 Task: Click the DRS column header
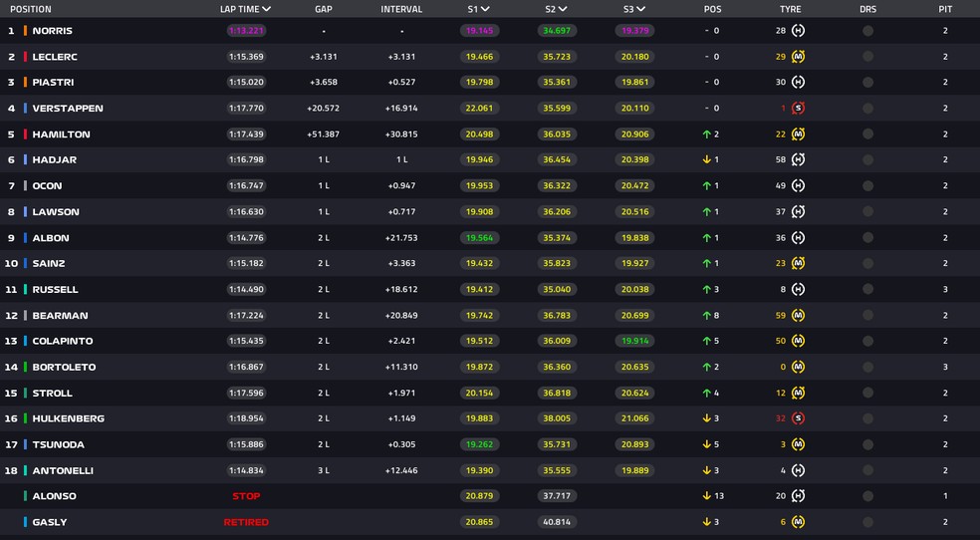867,9
